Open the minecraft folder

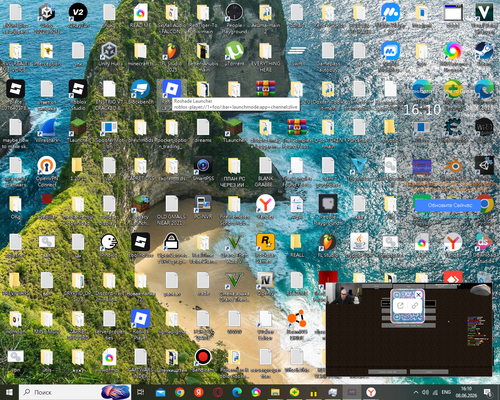coord(140,52)
